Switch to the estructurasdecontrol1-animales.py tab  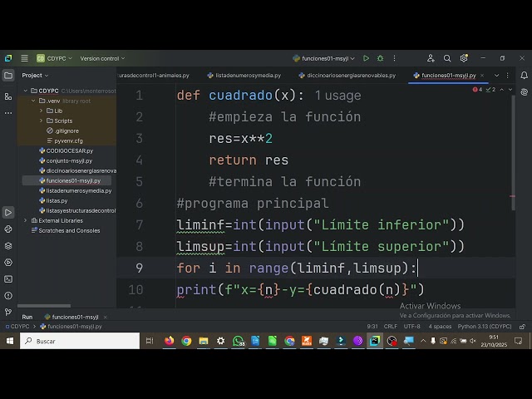pos(153,76)
